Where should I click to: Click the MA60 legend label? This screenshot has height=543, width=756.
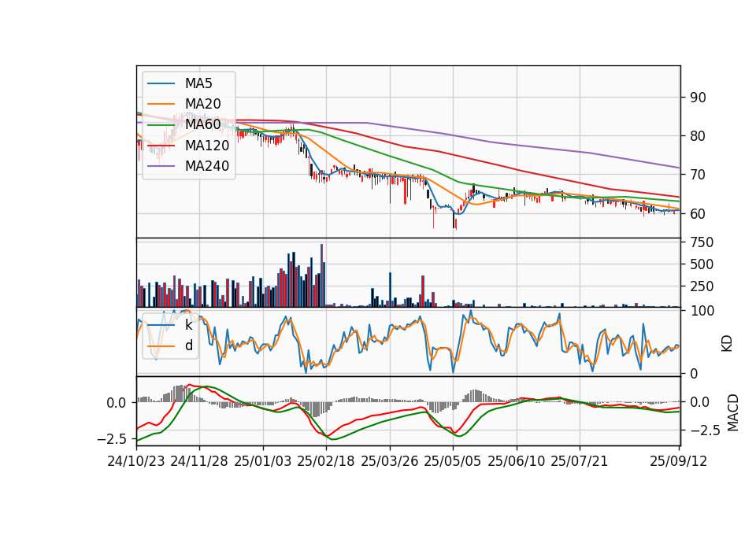202,125
